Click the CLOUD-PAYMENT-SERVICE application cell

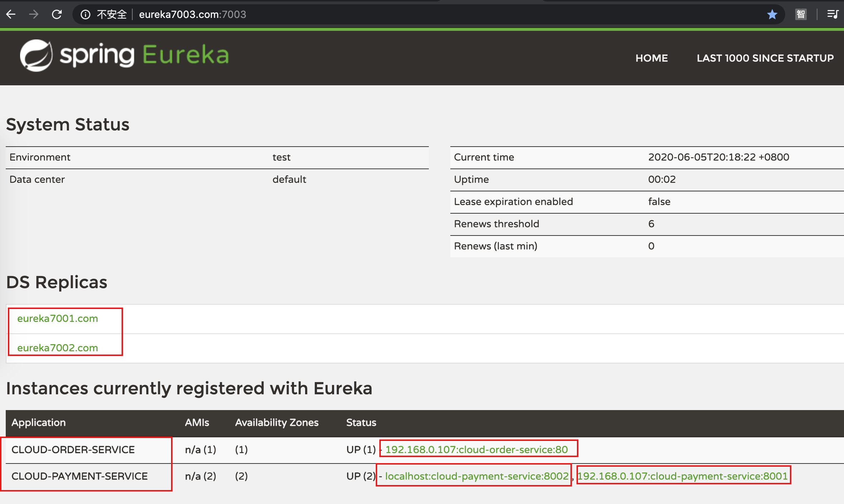pos(79,476)
